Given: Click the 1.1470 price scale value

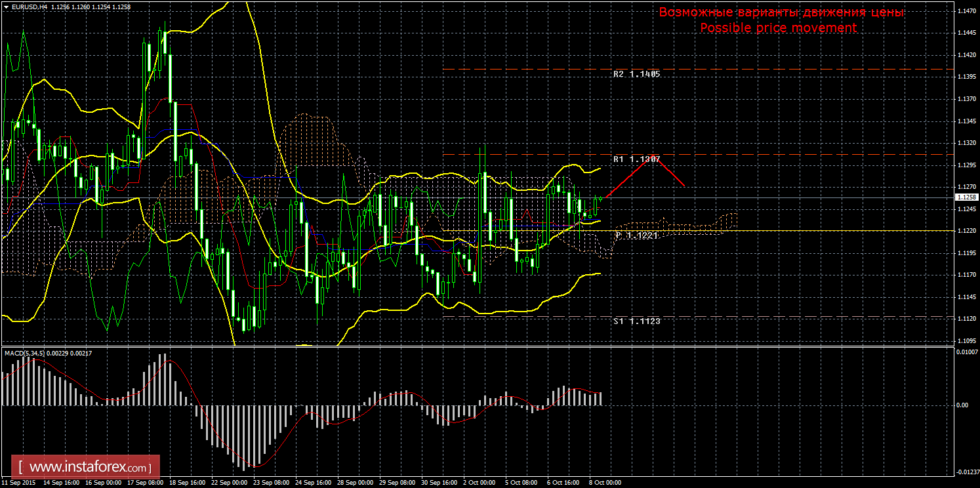Looking at the screenshot, I should point(966,11).
